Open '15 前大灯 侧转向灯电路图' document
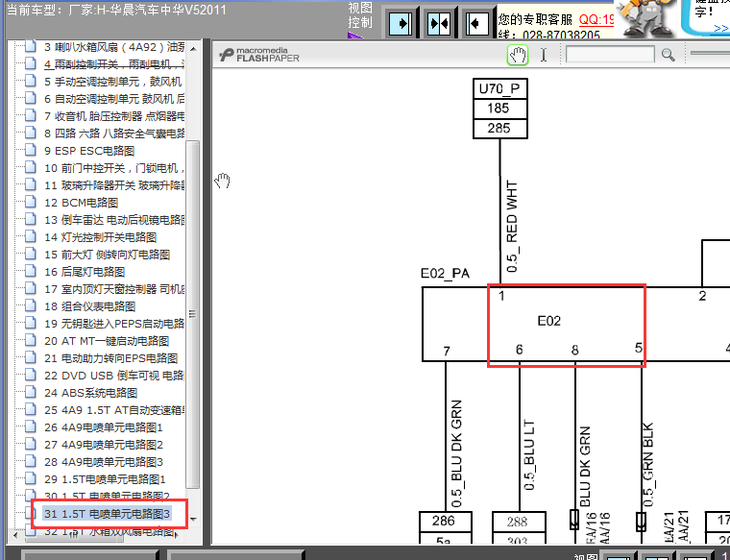This screenshot has height=560, width=730. tap(107, 255)
